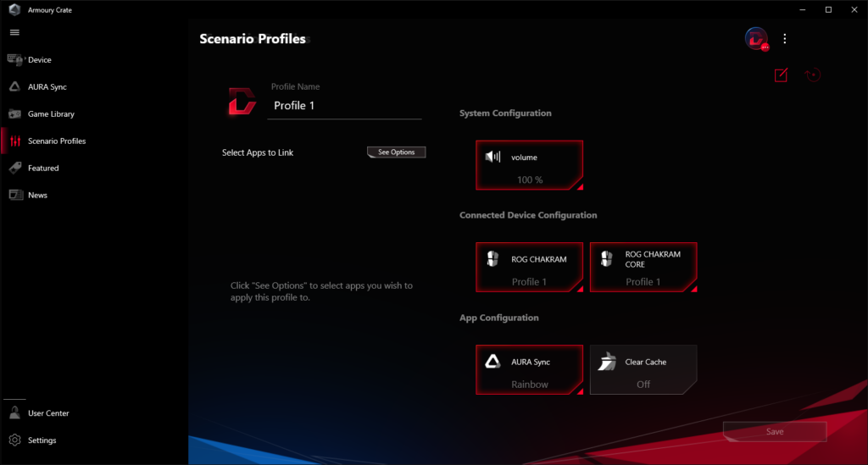
Task: Expand the ROG CHAKRAM CORE profile tile
Action: click(x=643, y=267)
